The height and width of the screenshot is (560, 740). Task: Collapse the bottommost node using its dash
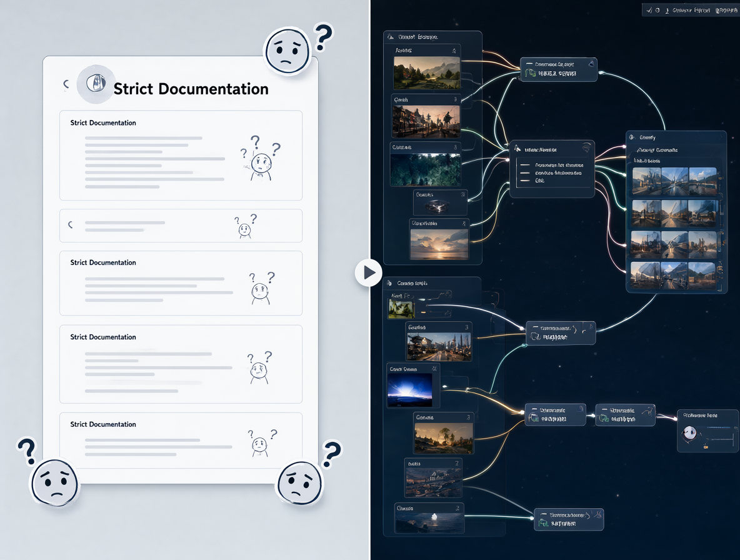(543, 515)
